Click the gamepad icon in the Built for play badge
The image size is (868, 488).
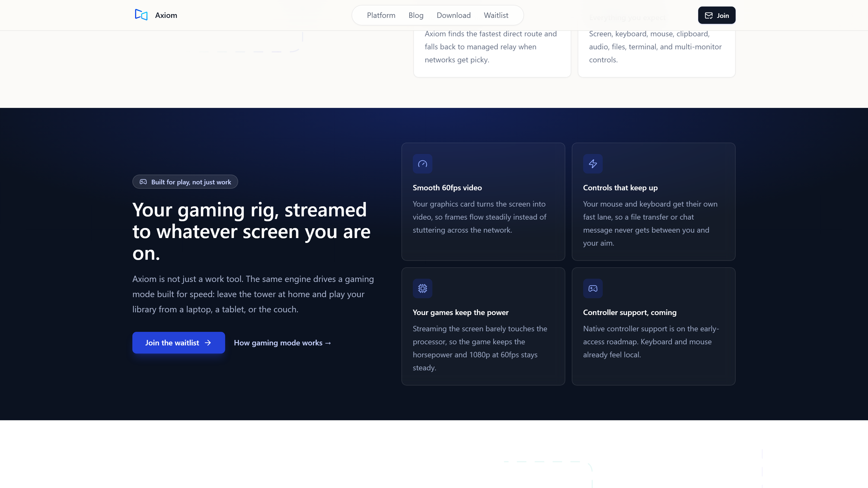tap(143, 182)
